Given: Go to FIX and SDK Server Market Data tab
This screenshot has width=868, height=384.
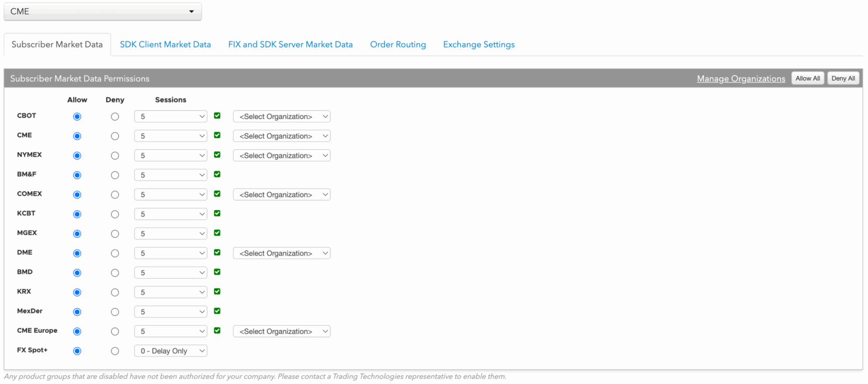Looking at the screenshot, I should 290,44.
